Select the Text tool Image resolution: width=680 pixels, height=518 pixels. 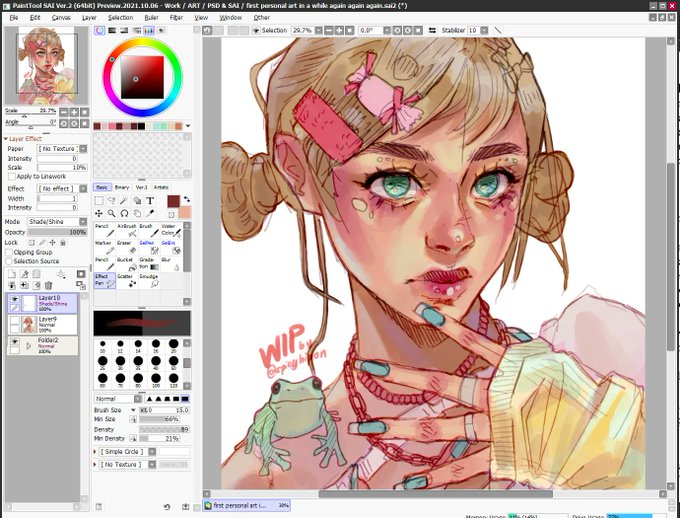tap(150, 200)
